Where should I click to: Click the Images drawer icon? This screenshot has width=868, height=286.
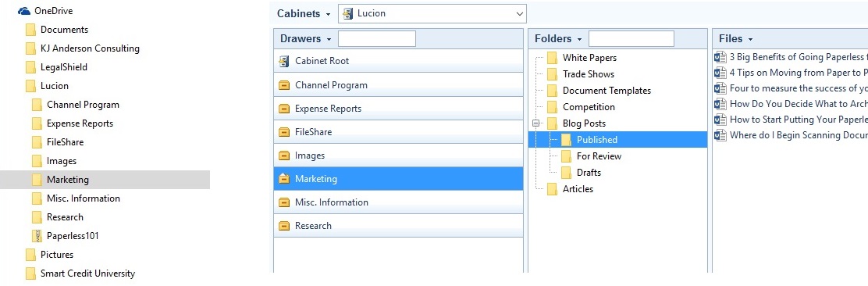(x=284, y=156)
